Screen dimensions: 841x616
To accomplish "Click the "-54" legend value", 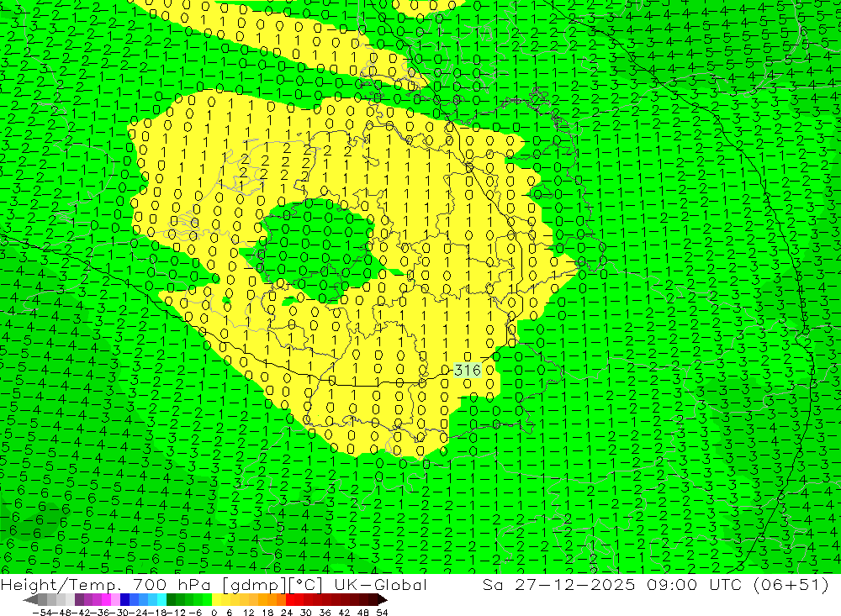I will click(42, 613).
